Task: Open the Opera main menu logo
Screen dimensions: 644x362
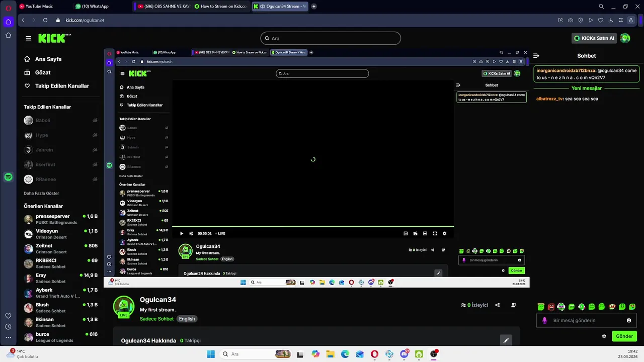Action: pos(9,8)
